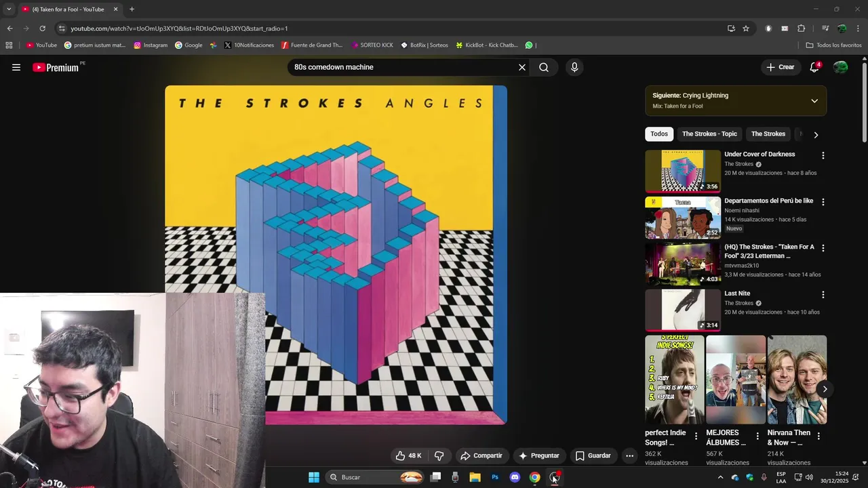868x488 pixels.
Task: Open Todos los favoritos folder
Action: [x=833, y=45]
